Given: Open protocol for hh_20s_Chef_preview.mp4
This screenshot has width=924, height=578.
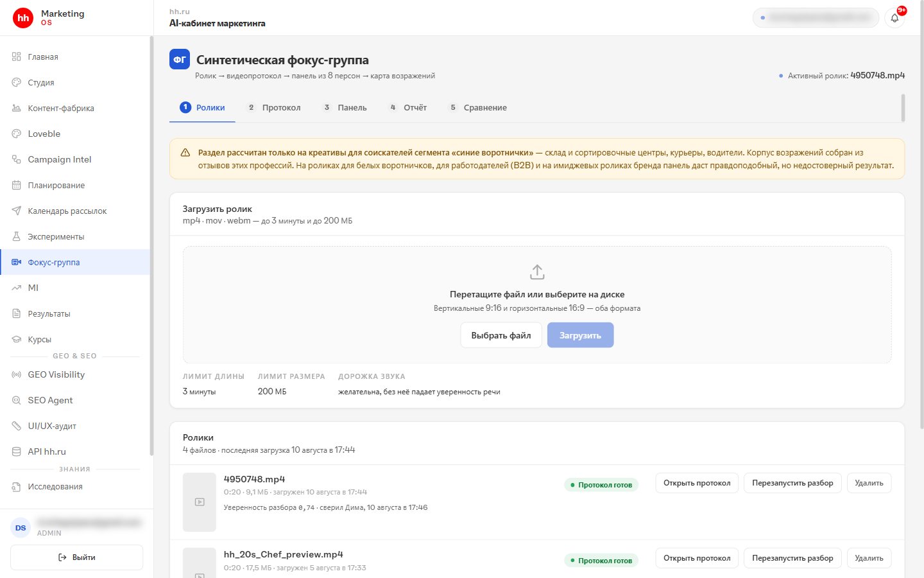Looking at the screenshot, I should click(697, 558).
